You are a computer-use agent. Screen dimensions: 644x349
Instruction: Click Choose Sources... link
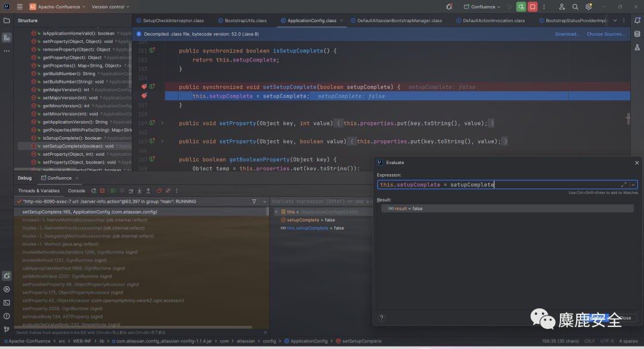tap(606, 34)
